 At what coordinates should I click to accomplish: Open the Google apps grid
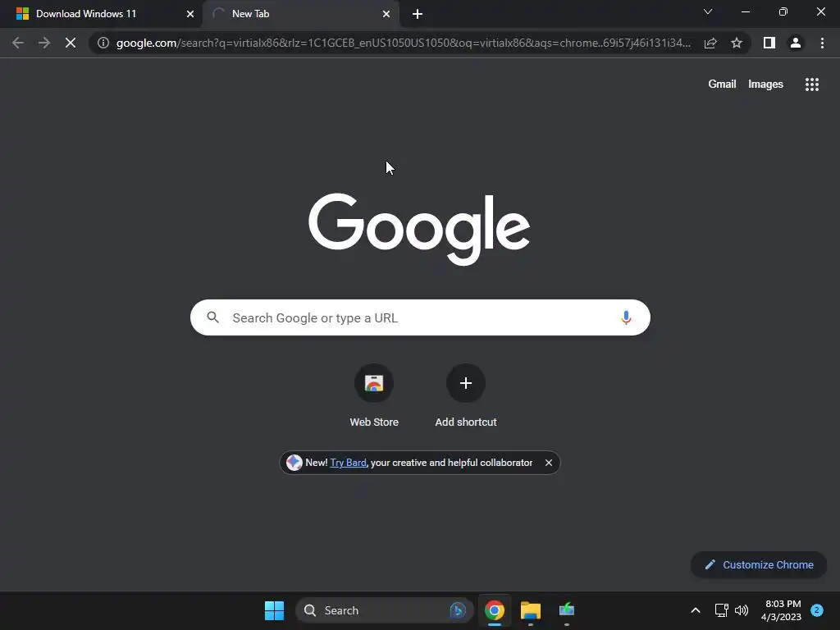(812, 84)
